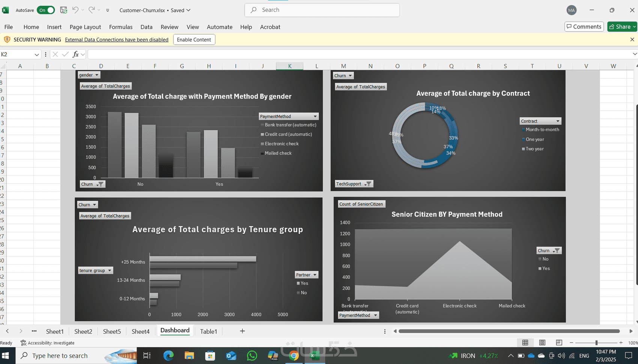Click the horizontal scrollbar
Screen dimensions: 638x364
tap(509, 331)
